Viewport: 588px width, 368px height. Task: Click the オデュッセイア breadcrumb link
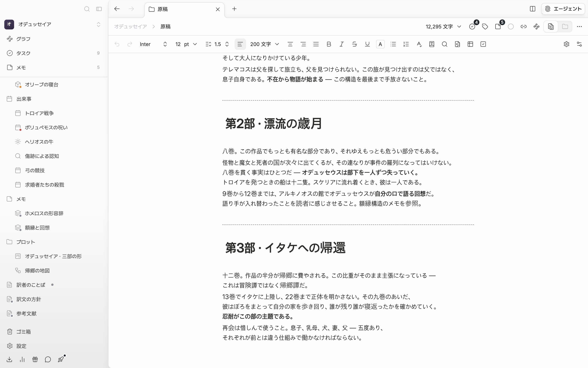click(130, 27)
